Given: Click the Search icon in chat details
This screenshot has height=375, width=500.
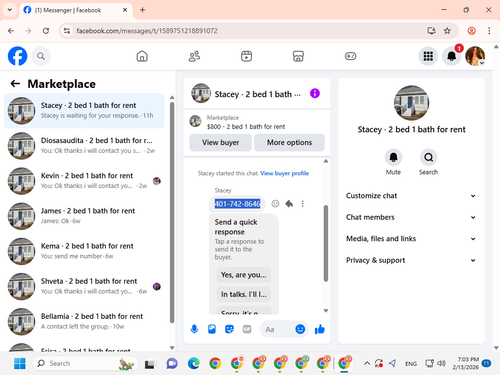Looking at the screenshot, I should pyautogui.click(x=428, y=157).
